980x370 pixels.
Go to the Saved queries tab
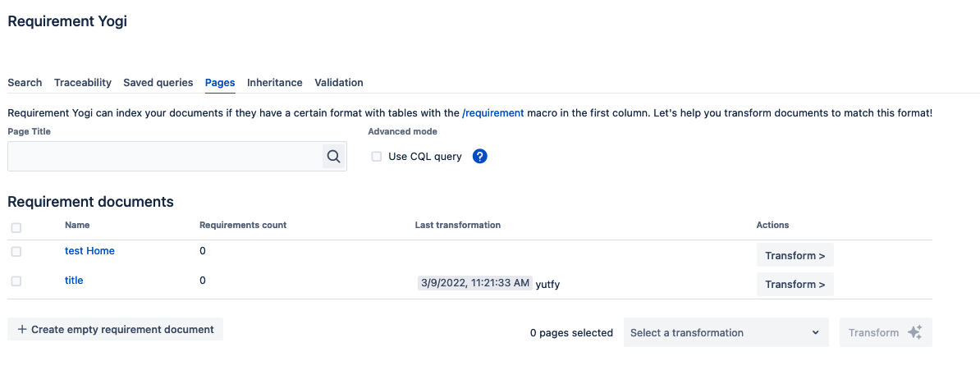point(158,82)
